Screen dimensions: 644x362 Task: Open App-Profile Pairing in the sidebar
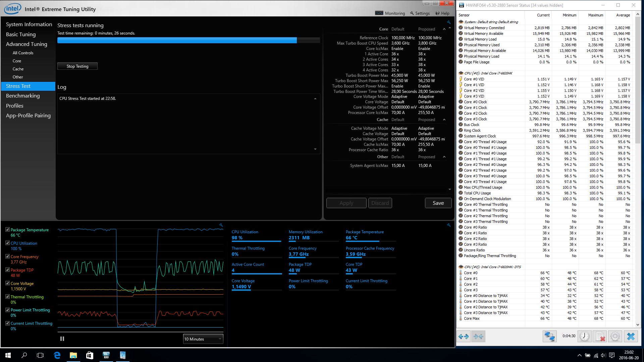coord(28,115)
